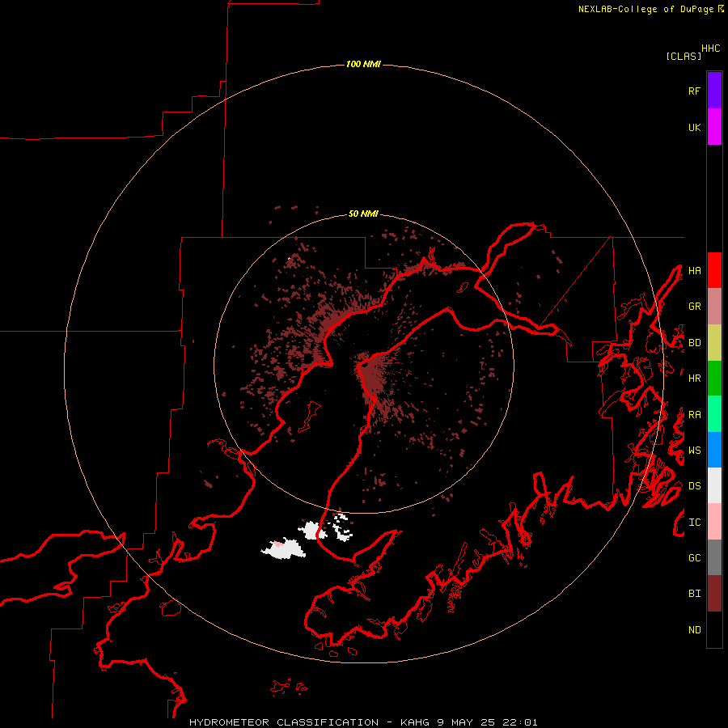Select the GR pink-brown legend swatch
The width and height of the screenshot is (728, 728).
(x=714, y=307)
